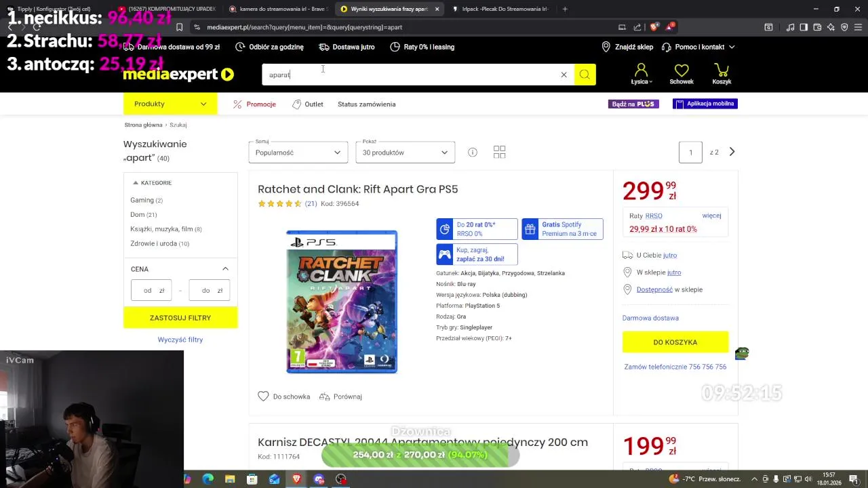Open the Schowek heart icon in header
The width and height of the screenshot is (868, 488).
pyautogui.click(x=682, y=74)
